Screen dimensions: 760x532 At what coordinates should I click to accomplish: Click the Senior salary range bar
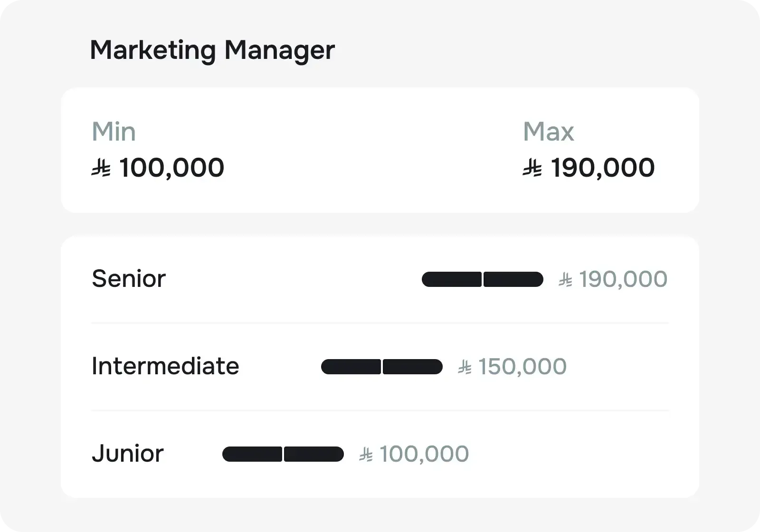pos(483,279)
